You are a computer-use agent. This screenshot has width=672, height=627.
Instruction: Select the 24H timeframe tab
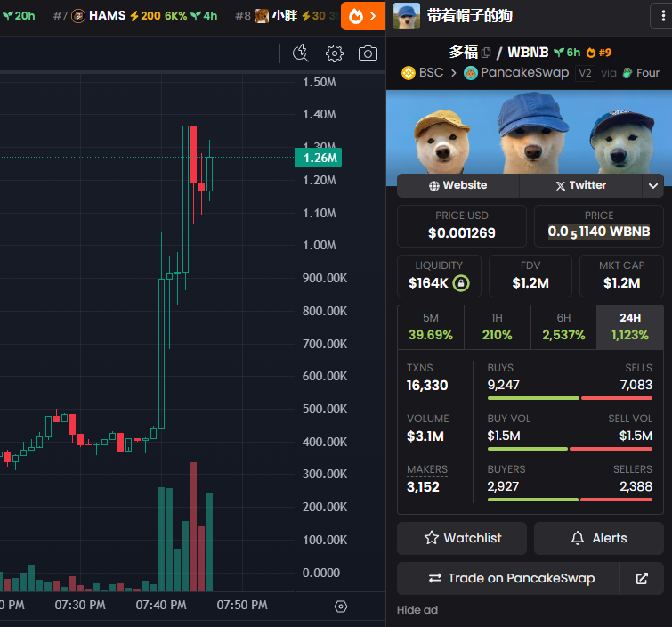[630, 327]
